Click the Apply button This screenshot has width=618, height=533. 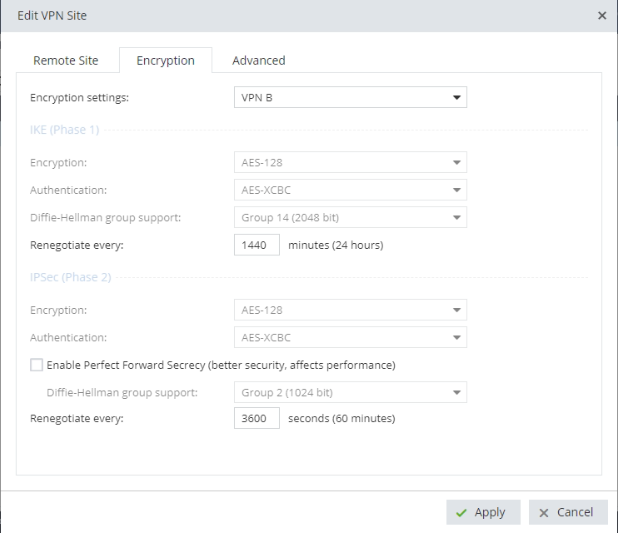point(481,512)
